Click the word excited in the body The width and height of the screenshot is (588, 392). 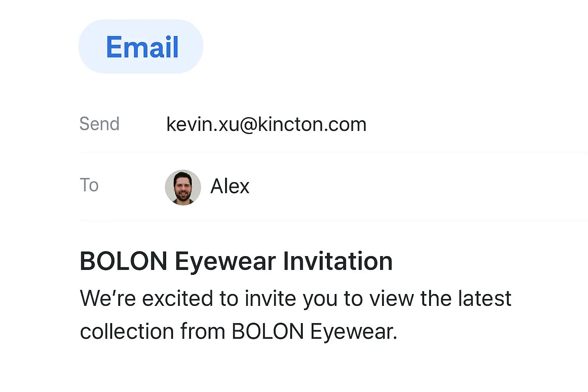click(x=177, y=299)
